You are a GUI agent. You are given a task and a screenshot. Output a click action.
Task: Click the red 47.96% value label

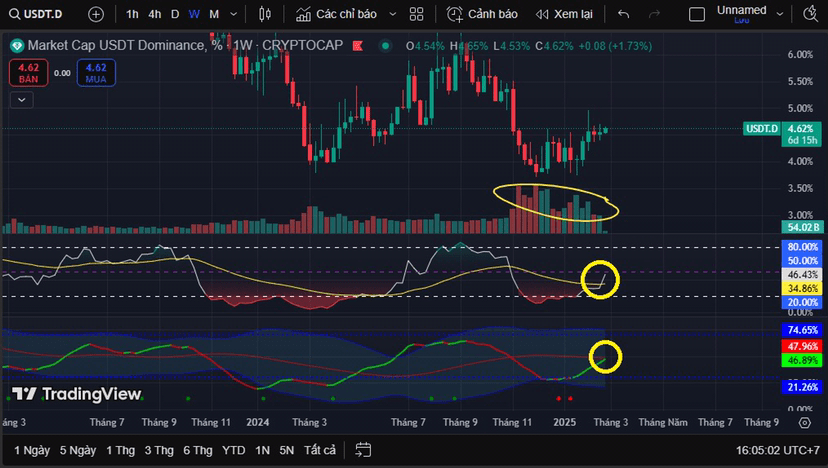click(802, 347)
